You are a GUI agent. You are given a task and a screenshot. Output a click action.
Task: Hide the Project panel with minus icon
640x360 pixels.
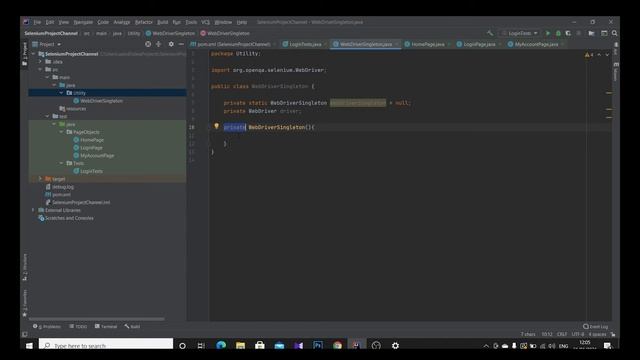point(181,44)
